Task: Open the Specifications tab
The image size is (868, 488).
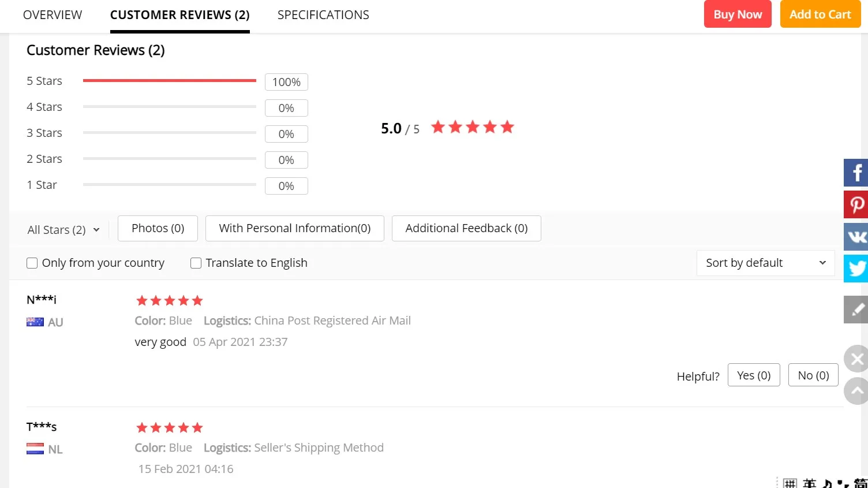Action: [x=323, y=15]
